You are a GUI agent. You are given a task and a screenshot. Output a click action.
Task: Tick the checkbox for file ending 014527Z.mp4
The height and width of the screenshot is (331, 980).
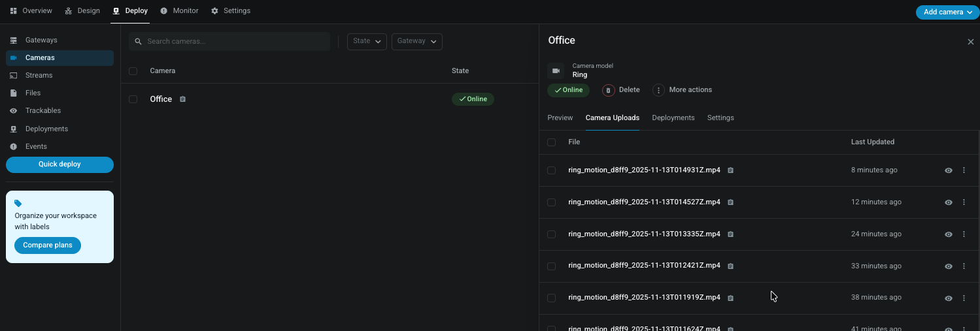[x=552, y=202]
